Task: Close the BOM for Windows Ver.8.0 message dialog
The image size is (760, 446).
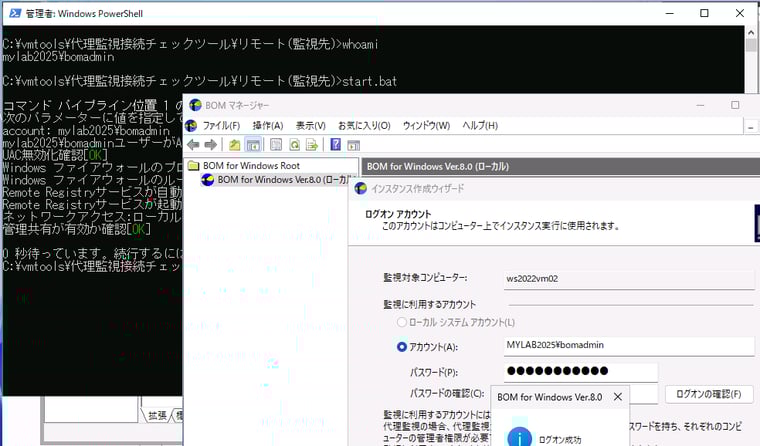Action: tap(618, 397)
